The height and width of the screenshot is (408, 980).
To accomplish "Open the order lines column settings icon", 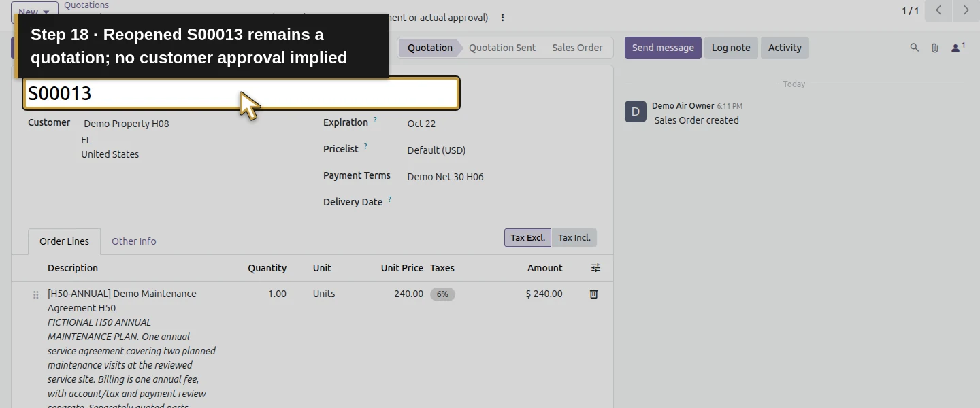I will (x=595, y=268).
